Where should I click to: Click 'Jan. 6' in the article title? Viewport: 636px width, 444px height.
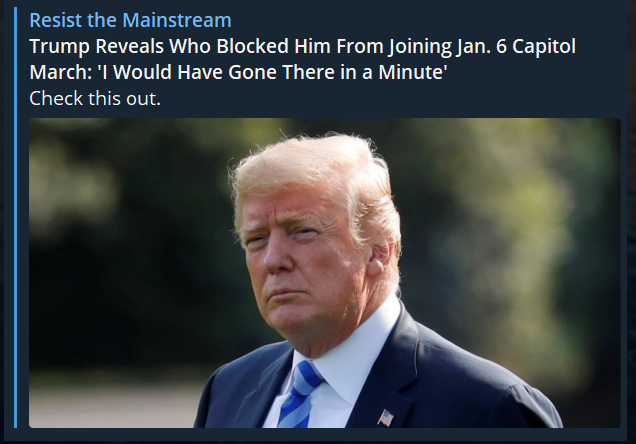coord(482,46)
